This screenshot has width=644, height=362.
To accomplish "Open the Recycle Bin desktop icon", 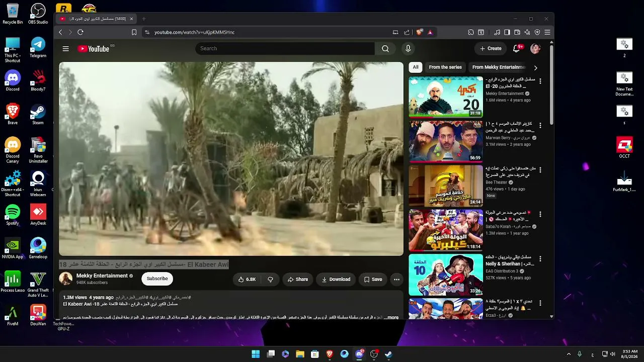I will 13,14.
